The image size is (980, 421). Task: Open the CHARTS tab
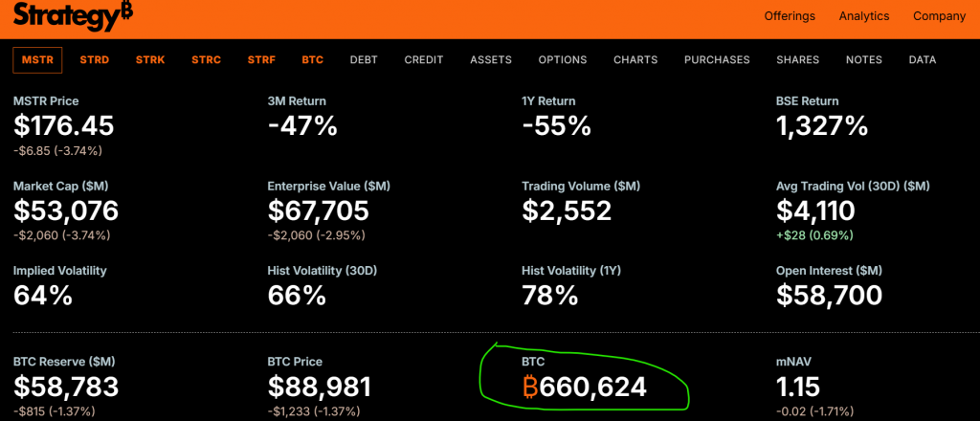635,60
